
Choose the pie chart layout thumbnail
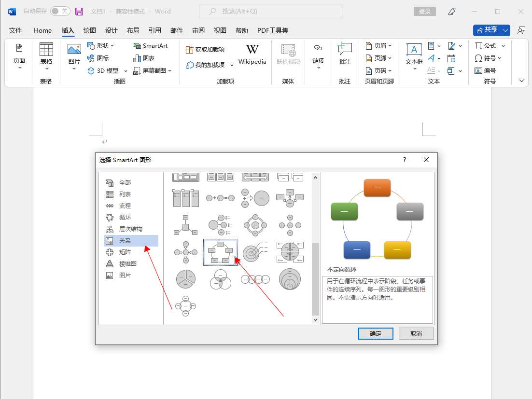185,279
